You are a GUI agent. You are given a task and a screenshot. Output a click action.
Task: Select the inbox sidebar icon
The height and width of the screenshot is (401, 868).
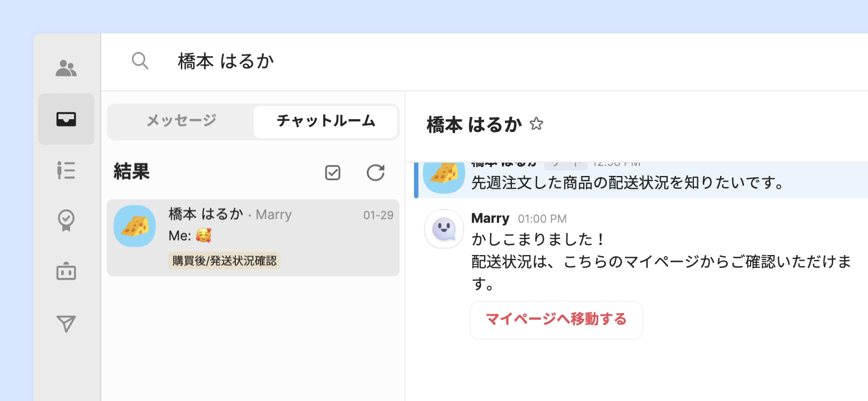66,119
